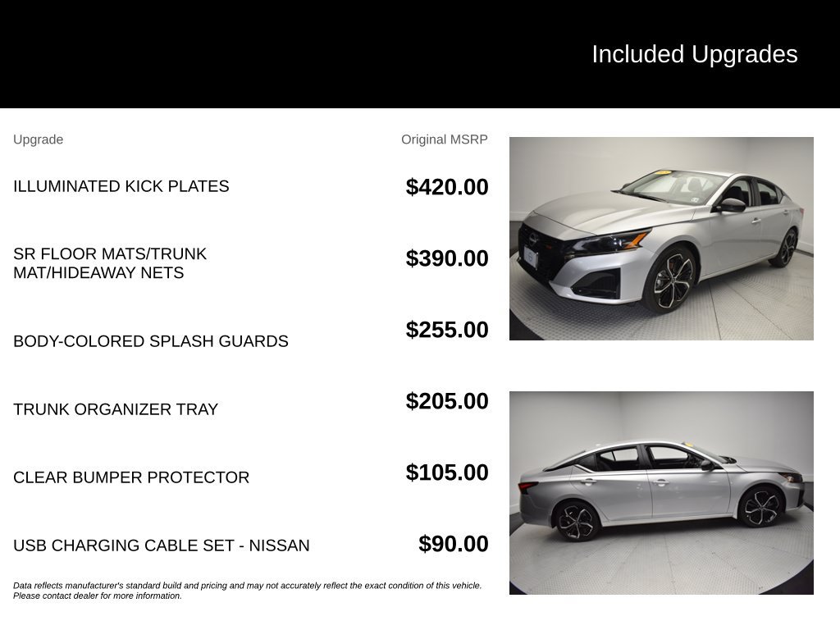Click USB CHARGING CABLE SET - NISSAN
The height and width of the screenshot is (630, 840).
click(162, 546)
